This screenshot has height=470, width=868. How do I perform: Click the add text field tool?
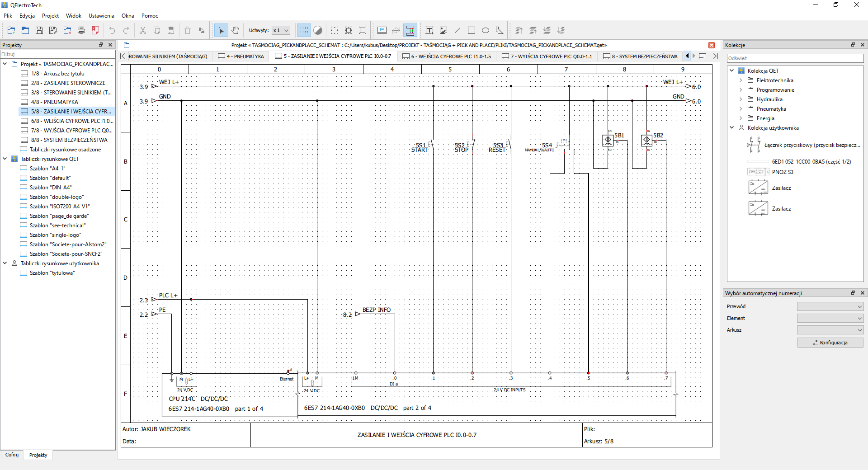(x=429, y=30)
